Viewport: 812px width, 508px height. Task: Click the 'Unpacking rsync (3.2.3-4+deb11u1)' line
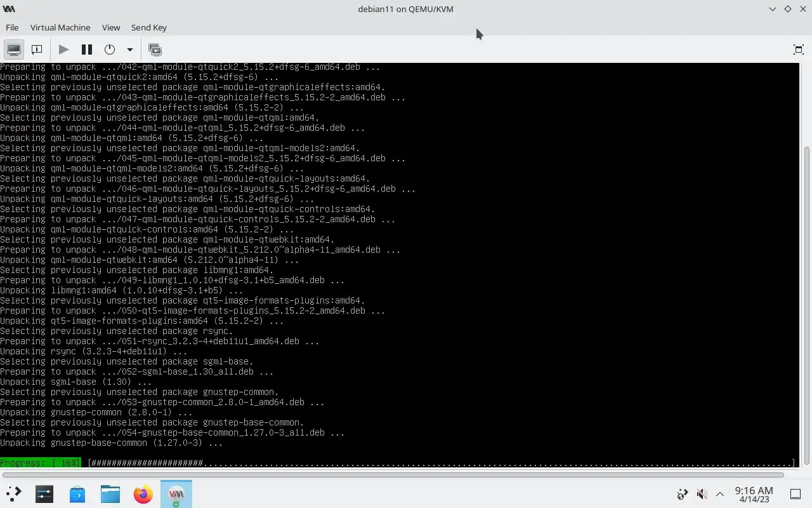(x=93, y=351)
